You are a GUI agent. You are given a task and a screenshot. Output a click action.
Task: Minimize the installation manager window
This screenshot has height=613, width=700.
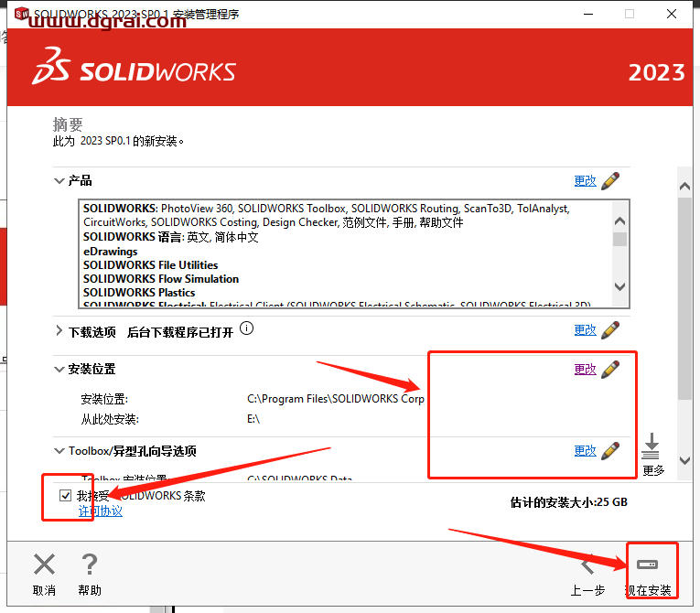(x=588, y=15)
